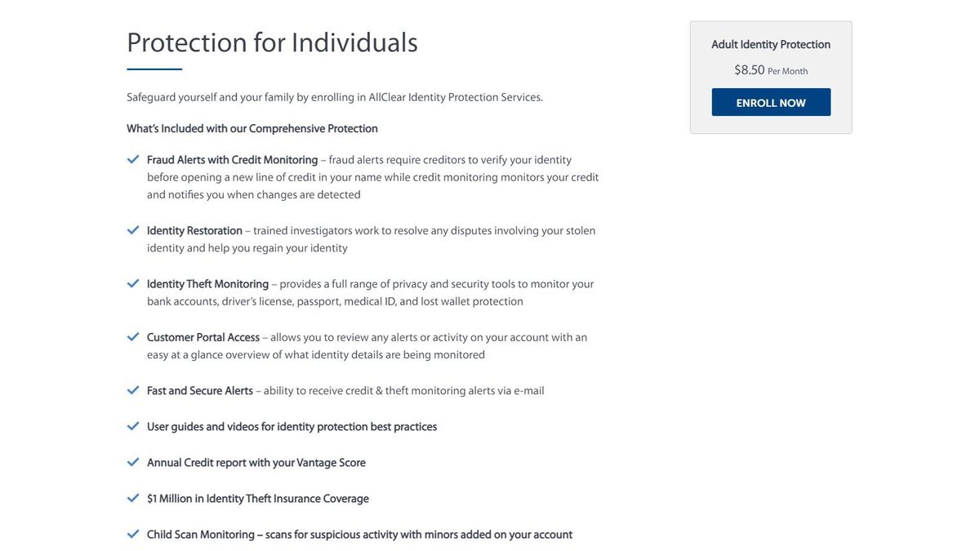Click the Annual Credit report with Vantage Score text
The image size is (980, 551).
click(256, 463)
